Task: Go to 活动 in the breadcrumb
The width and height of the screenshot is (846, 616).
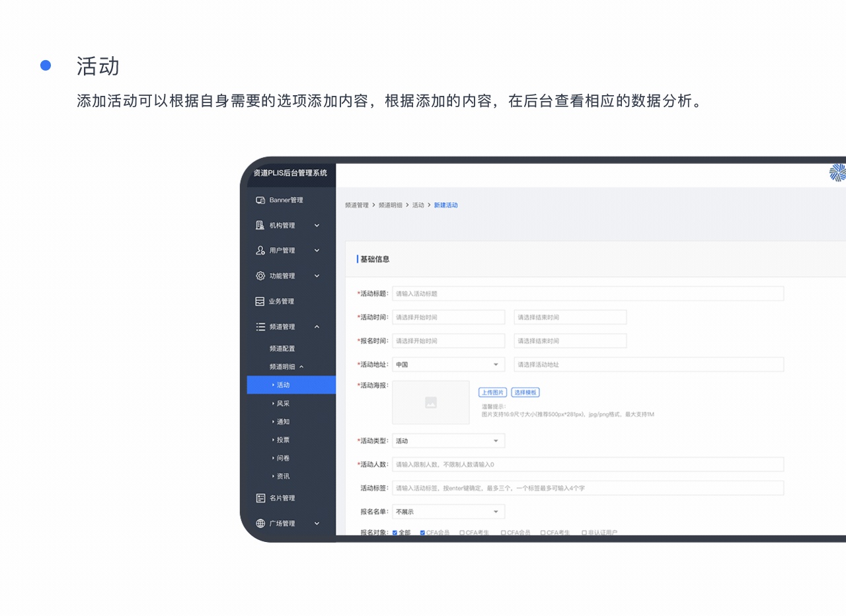Action: click(x=418, y=206)
